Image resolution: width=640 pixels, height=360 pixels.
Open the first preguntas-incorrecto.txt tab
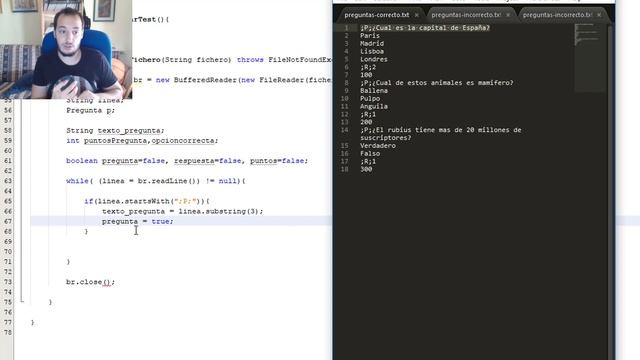click(x=466, y=15)
